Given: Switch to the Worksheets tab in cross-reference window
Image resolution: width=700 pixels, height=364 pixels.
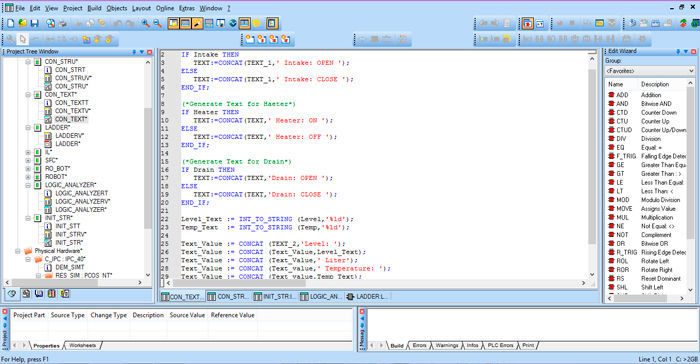Looking at the screenshot, I should tap(83, 346).
